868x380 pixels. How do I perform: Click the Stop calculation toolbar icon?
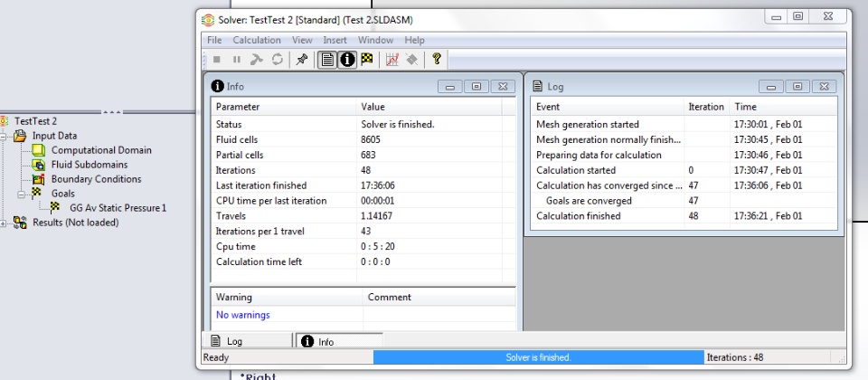[x=216, y=60]
